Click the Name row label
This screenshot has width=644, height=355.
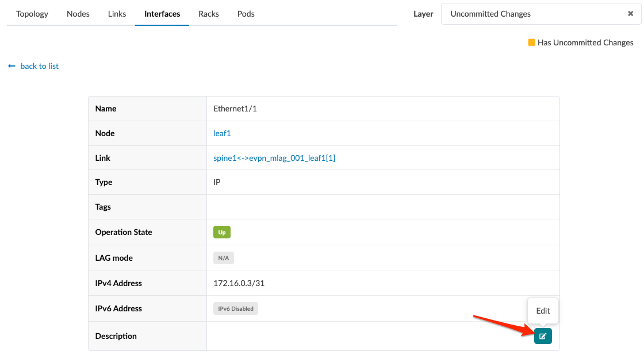(106, 109)
